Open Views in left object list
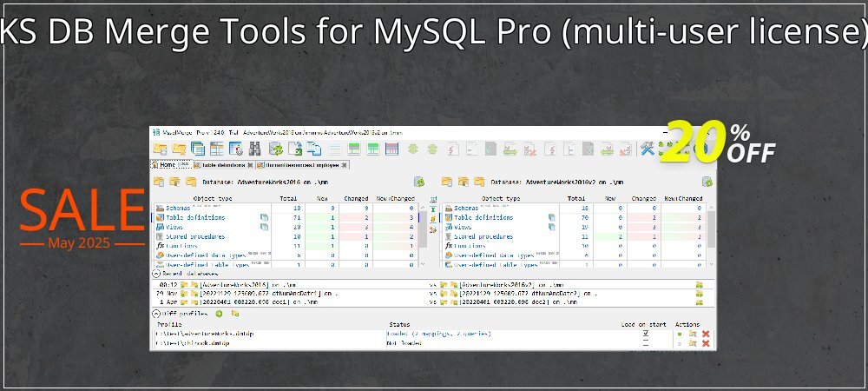The width and height of the screenshot is (868, 391). (x=175, y=227)
